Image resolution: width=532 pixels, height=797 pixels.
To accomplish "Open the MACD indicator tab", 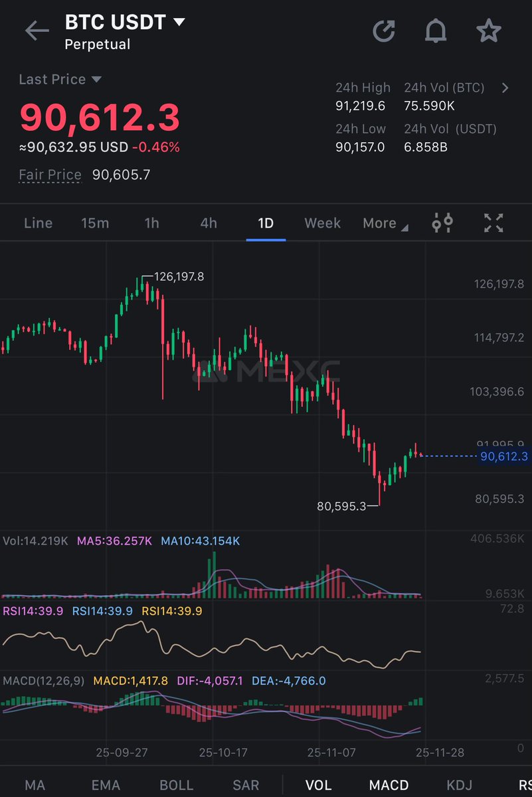I will tap(389, 784).
